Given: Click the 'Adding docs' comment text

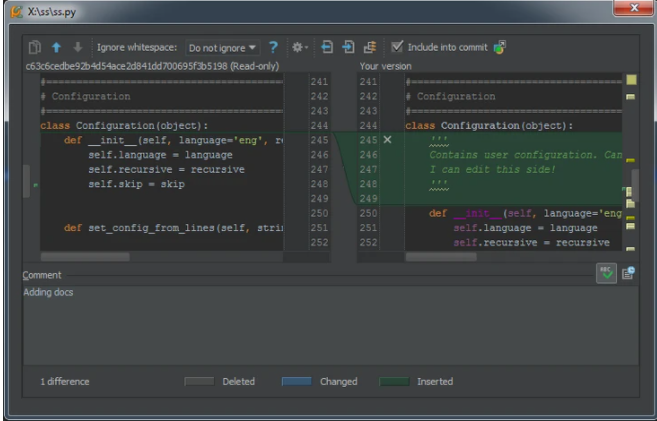Looking at the screenshot, I should click(x=48, y=292).
